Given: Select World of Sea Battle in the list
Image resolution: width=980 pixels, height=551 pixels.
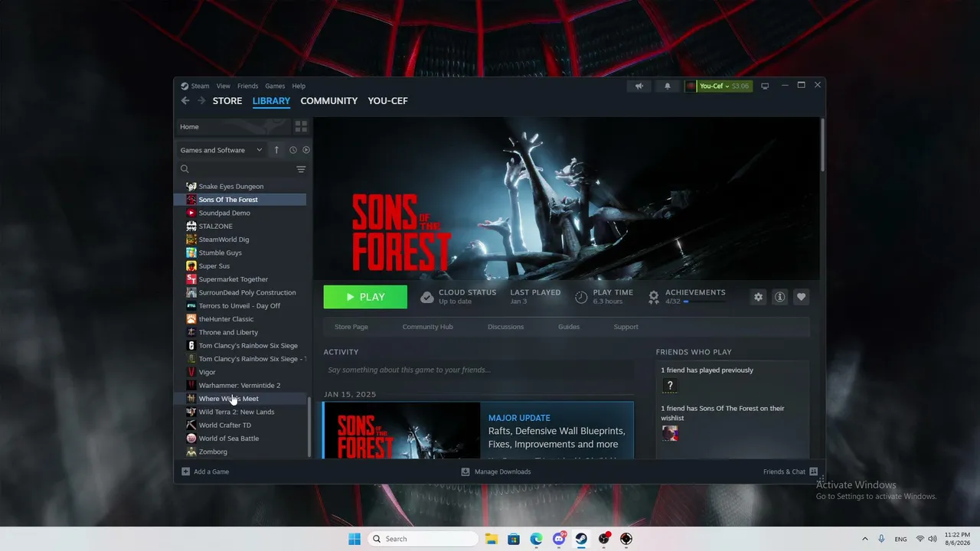Looking at the screenshot, I should point(240,439).
